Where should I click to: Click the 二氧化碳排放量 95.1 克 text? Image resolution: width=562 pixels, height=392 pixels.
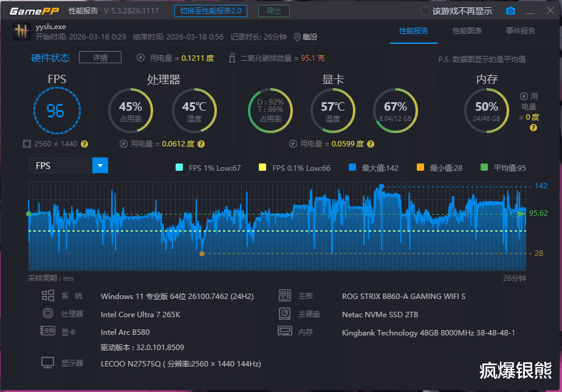283,58
